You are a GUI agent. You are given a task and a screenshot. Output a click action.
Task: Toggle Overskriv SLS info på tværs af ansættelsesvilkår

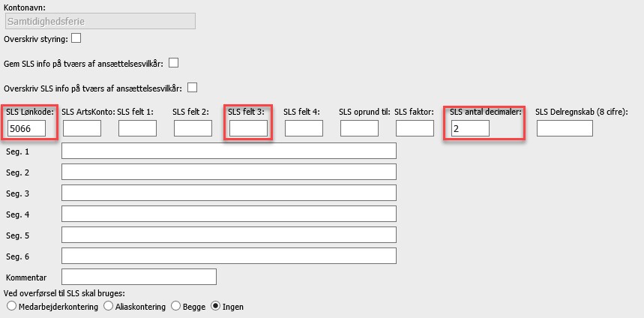click(192, 86)
